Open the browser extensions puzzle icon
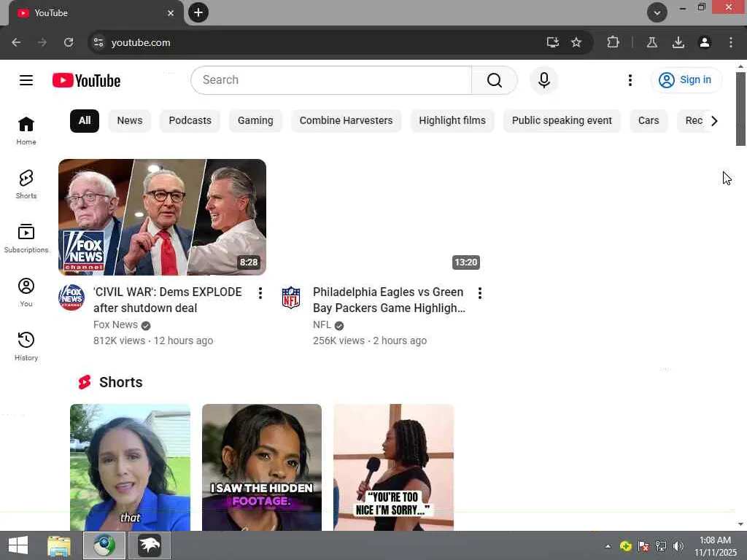This screenshot has height=560, width=747. coord(613,42)
